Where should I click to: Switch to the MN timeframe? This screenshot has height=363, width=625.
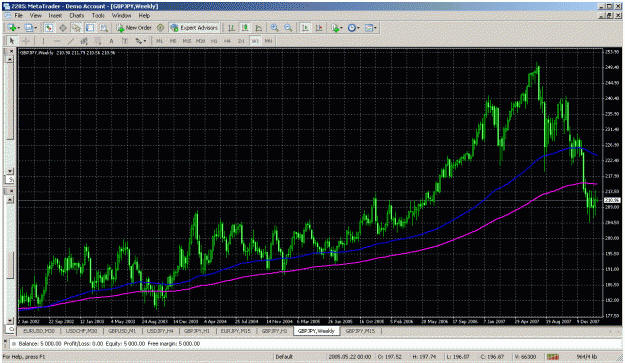pos(268,41)
